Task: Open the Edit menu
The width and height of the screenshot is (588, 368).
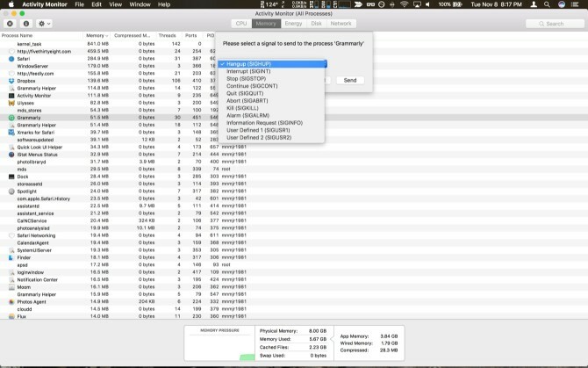Action: tap(97, 4)
